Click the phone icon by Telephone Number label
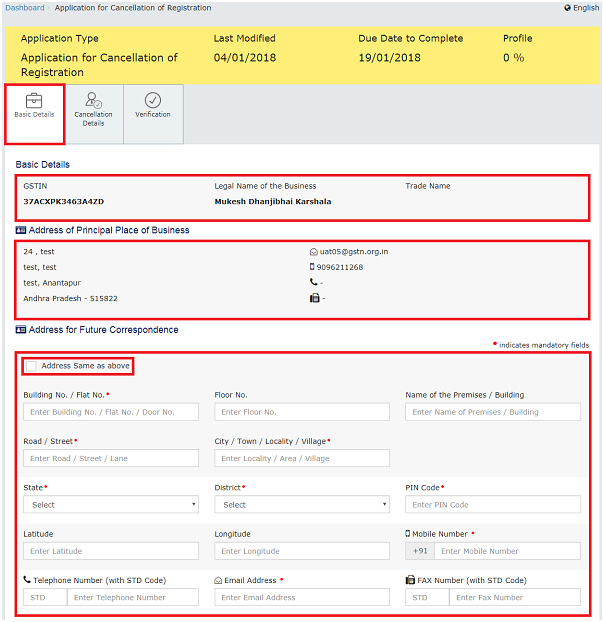 pyautogui.click(x=27, y=580)
